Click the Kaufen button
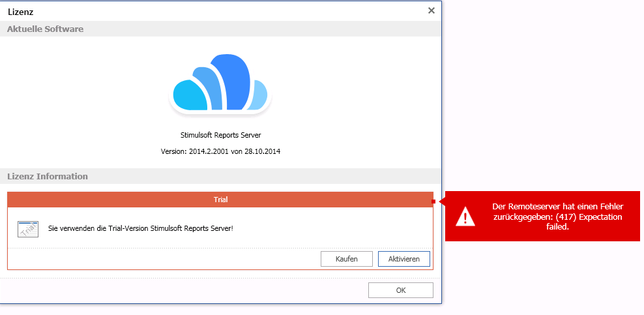Viewport: 644px width, 315px height. click(x=347, y=259)
